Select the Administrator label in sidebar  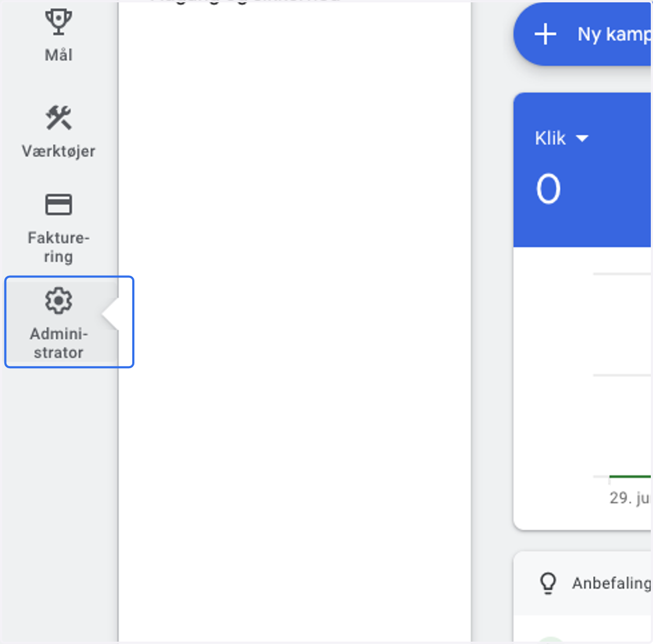tap(58, 343)
